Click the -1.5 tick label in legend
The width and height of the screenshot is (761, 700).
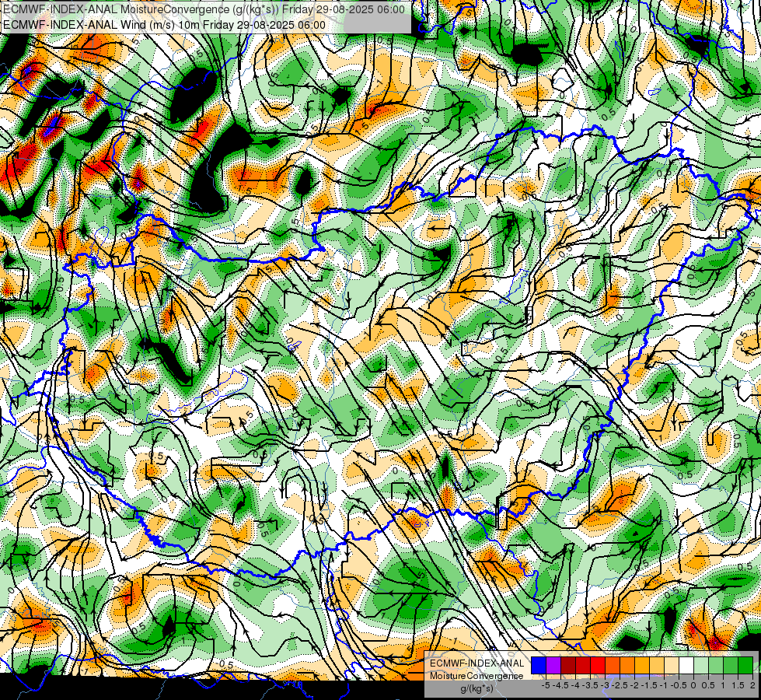point(649,685)
